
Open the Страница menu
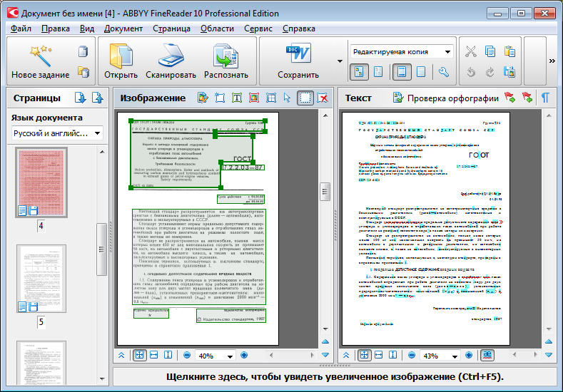[x=172, y=29]
